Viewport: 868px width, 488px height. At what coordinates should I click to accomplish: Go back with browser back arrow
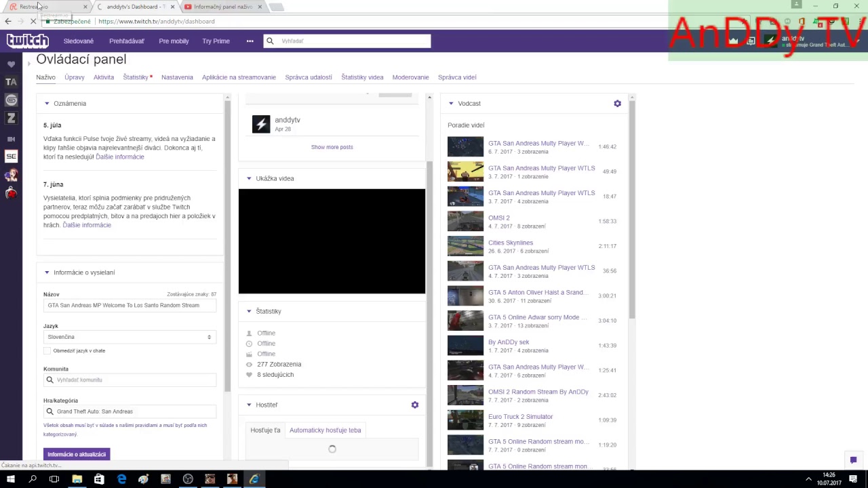pyautogui.click(x=8, y=21)
